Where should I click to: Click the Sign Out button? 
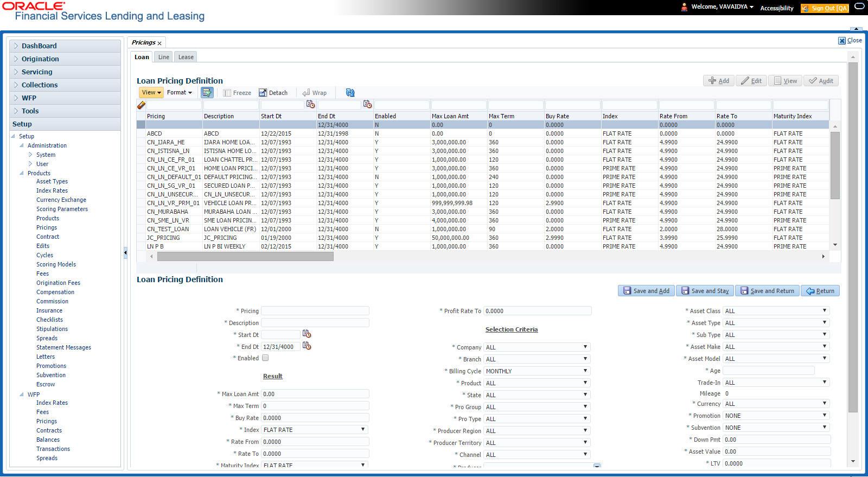pyautogui.click(x=824, y=8)
